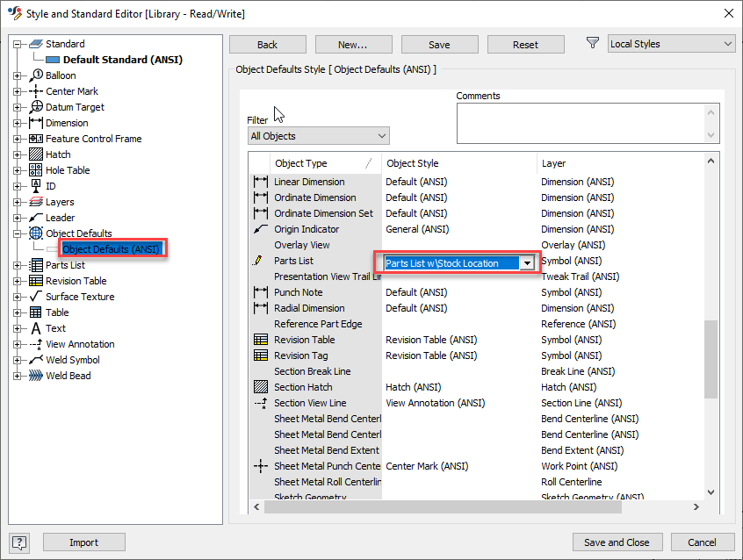Click the Revision Table grid icon in object list
This screenshot has height=560, width=743.
tap(260, 340)
